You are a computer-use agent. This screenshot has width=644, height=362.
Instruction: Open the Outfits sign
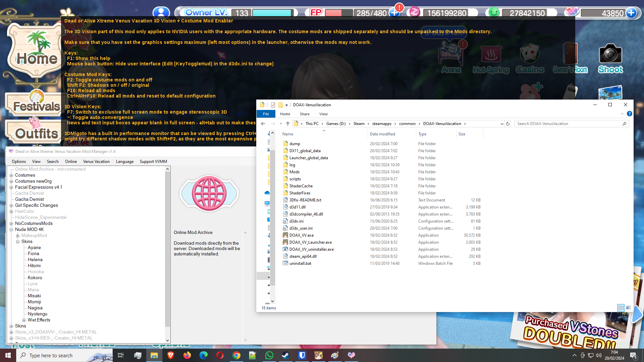click(x=36, y=131)
